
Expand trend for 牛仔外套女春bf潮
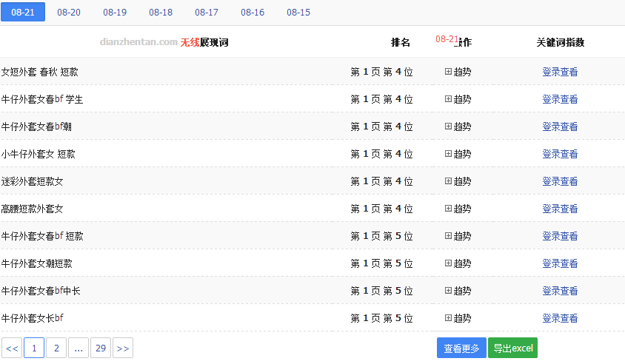pos(458,127)
